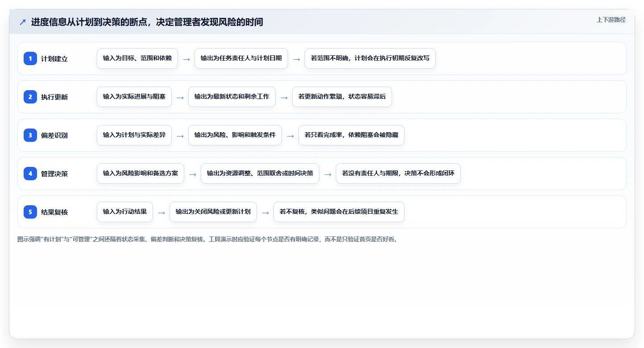Screen dimensions: 644x348
Task: Click the box 输入为行动结果
Action: (125, 212)
